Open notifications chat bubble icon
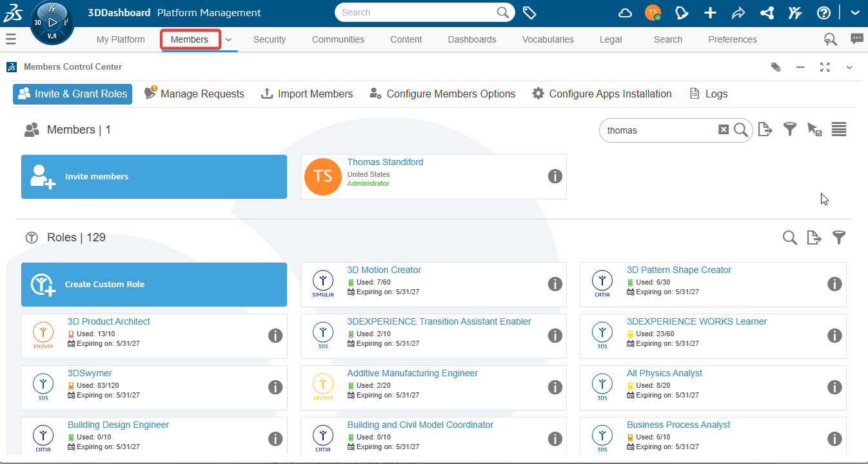 click(682, 13)
